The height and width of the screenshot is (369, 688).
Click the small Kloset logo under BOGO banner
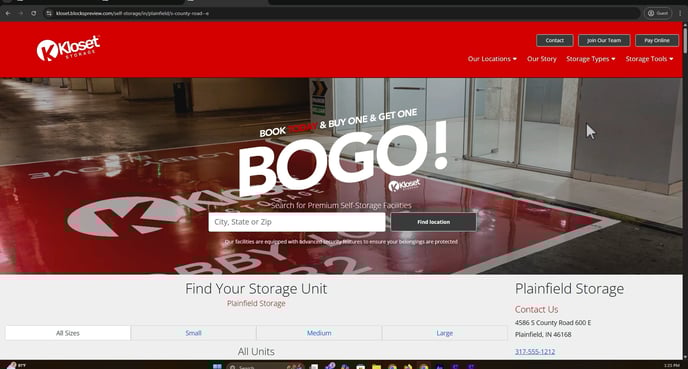coord(404,185)
